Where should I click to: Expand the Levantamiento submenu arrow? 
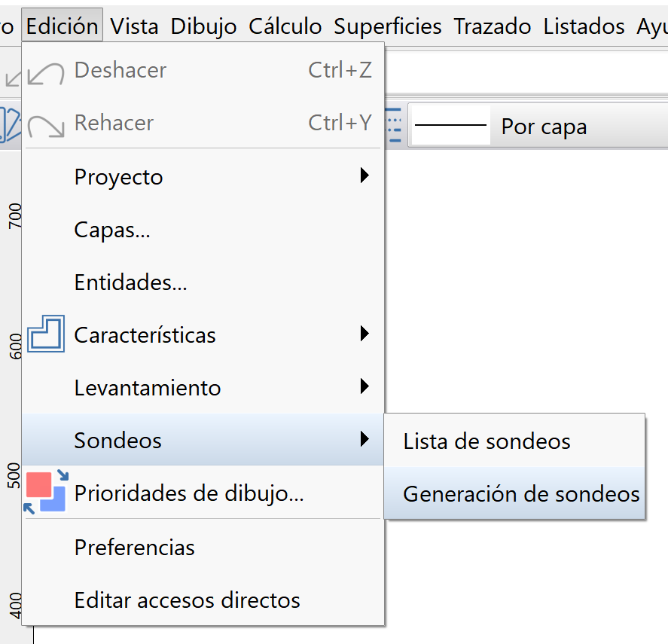[365, 386]
